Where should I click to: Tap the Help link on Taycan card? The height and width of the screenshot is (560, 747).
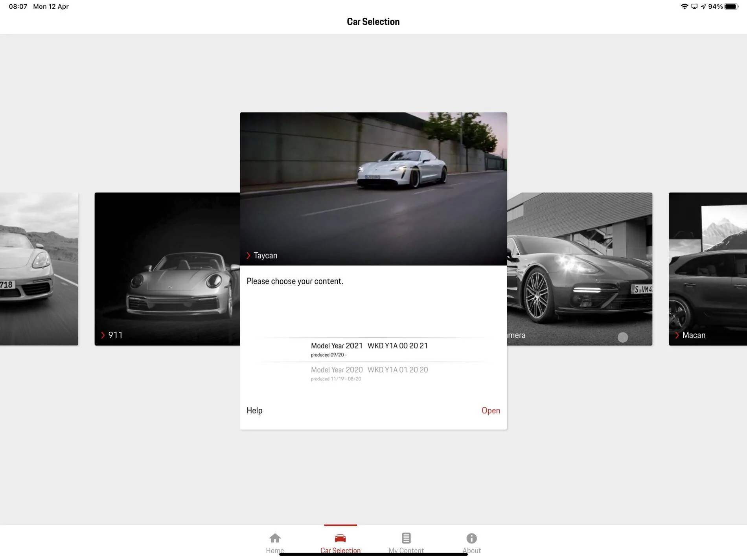pos(254,410)
